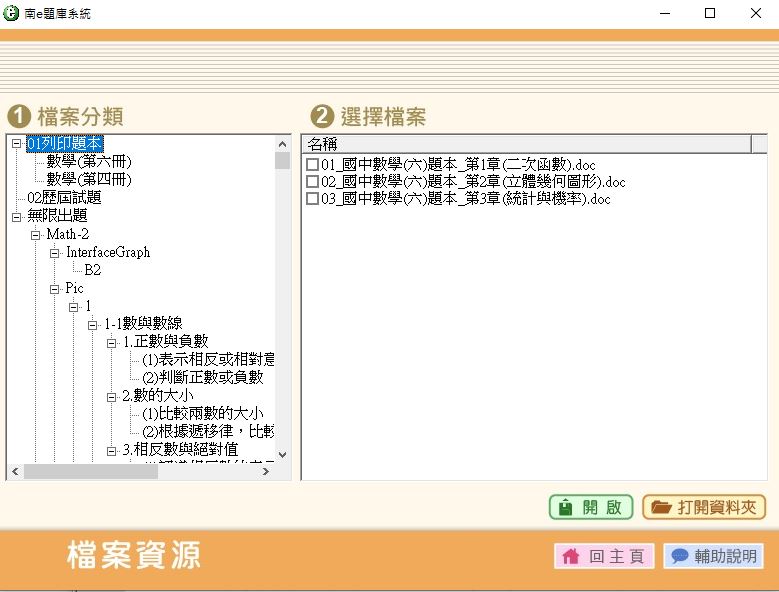The image size is (779, 592).
Task: Click the green 開啟 open button
Action: 590,507
